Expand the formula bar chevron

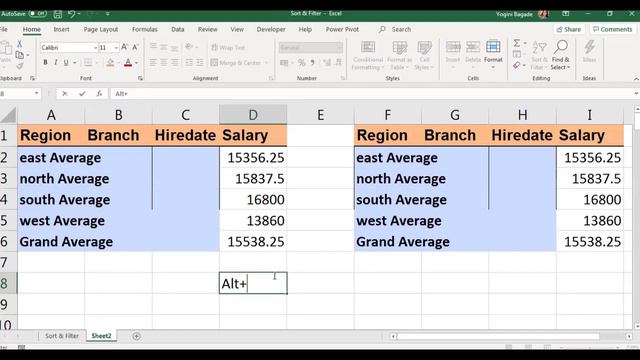[x=636, y=93]
